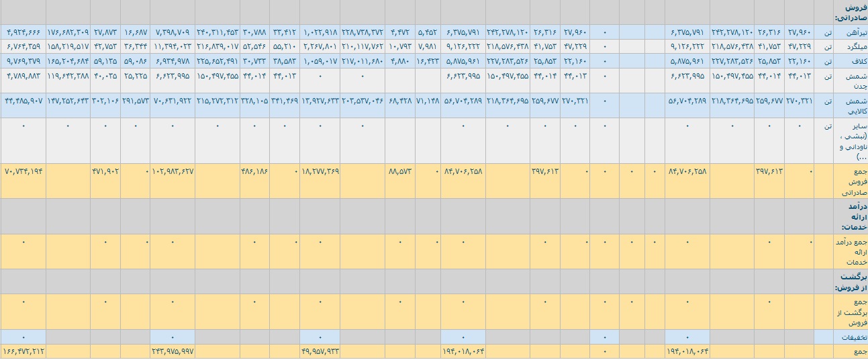This screenshot has height=360, width=868.
Task: Select the درآمد ارائه خدمات section header
Action: tap(851, 216)
